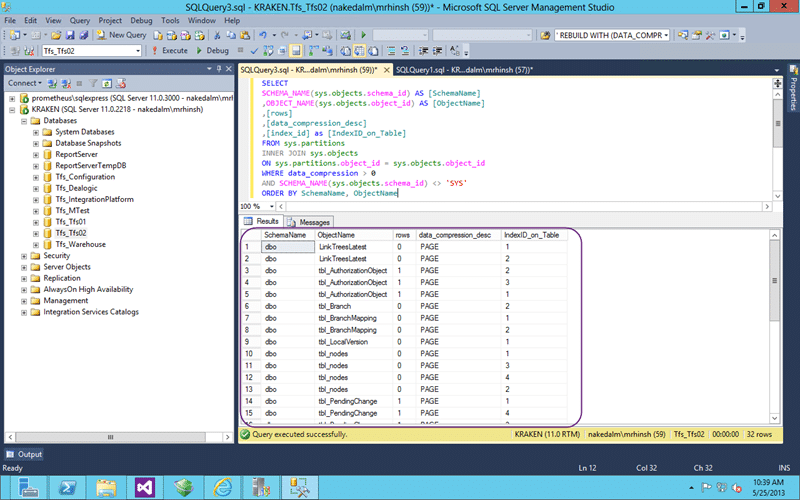Open the Tools menu
This screenshot has height=500, width=800.
(170, 20)
